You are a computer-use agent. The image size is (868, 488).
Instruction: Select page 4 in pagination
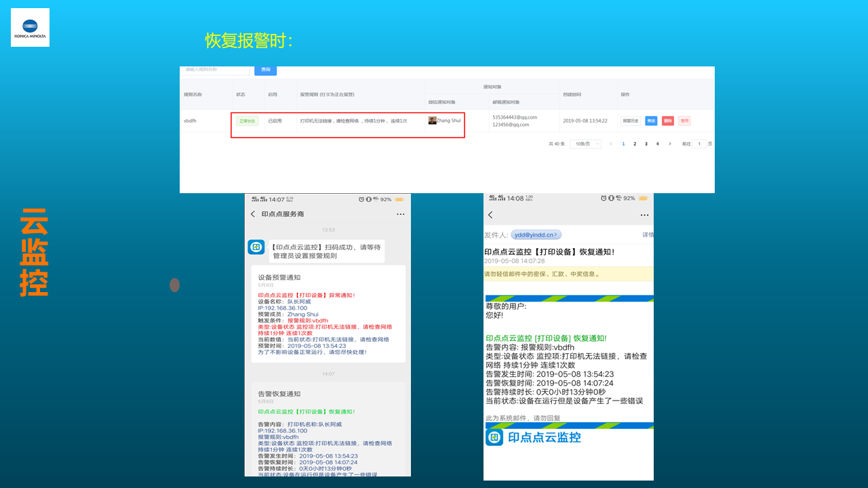tap(658, 144)
